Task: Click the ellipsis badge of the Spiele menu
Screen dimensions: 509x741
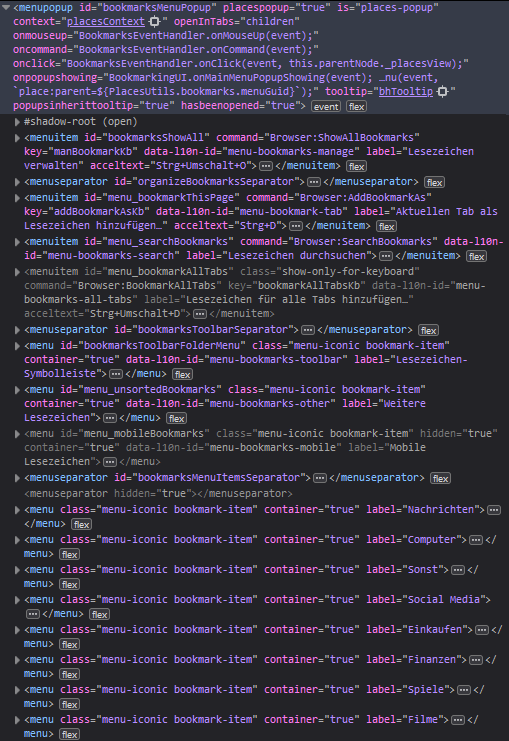Action: coord(464,690)
